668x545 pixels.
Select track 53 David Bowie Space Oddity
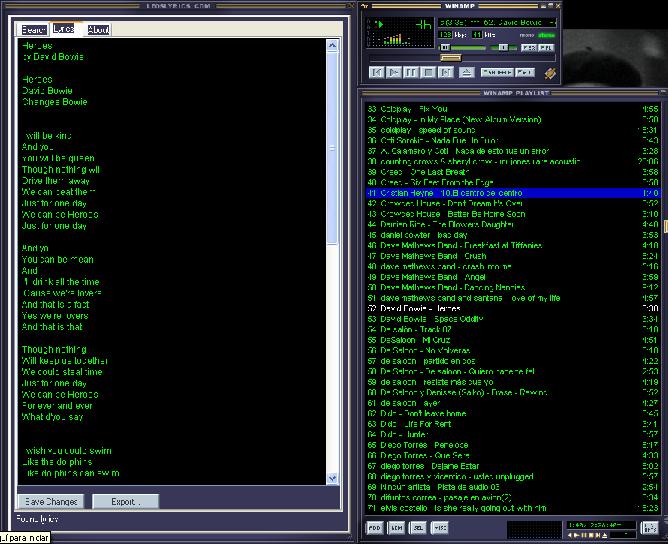point(513,319)
